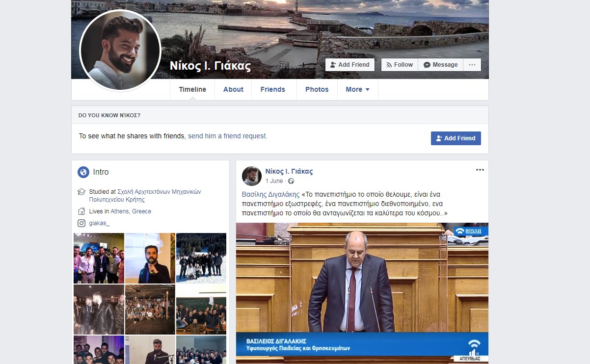Click the Message button

click(x=440, y=65)
